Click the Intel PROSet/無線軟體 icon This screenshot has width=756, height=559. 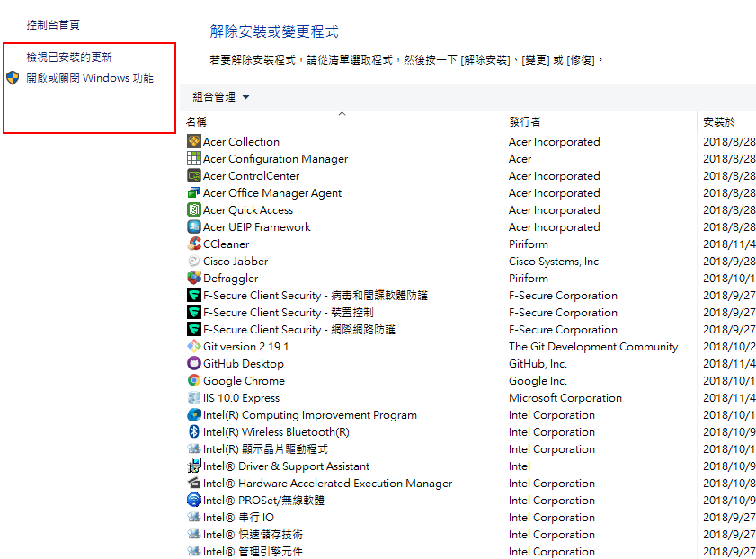[194, 501]
